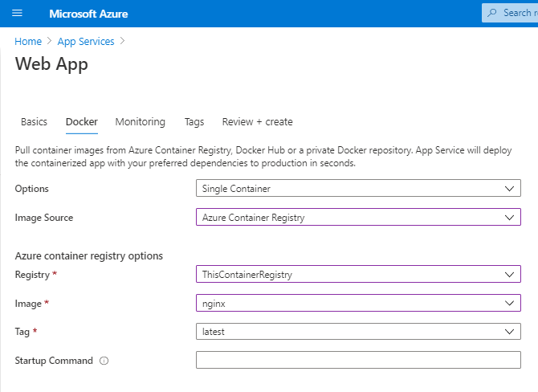Open the Options Single Container dropdown
The image size is (538, 392).
(x=358, y=188)
